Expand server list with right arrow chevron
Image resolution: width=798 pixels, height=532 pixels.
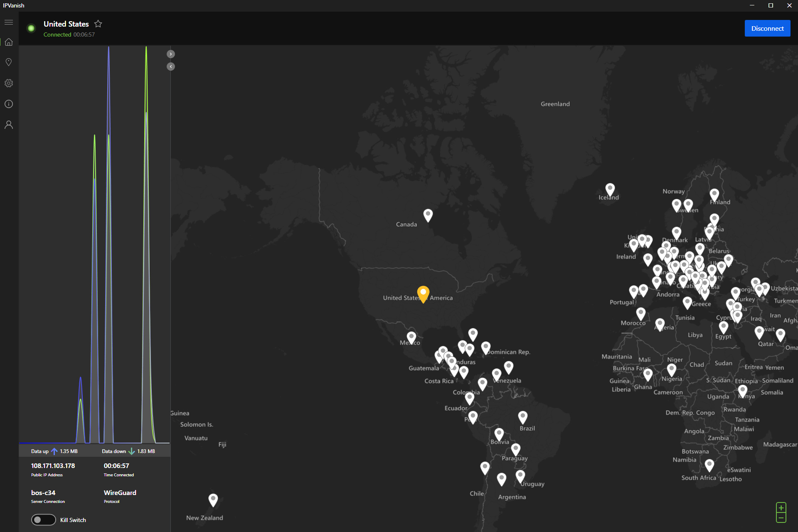pos(170,54)
